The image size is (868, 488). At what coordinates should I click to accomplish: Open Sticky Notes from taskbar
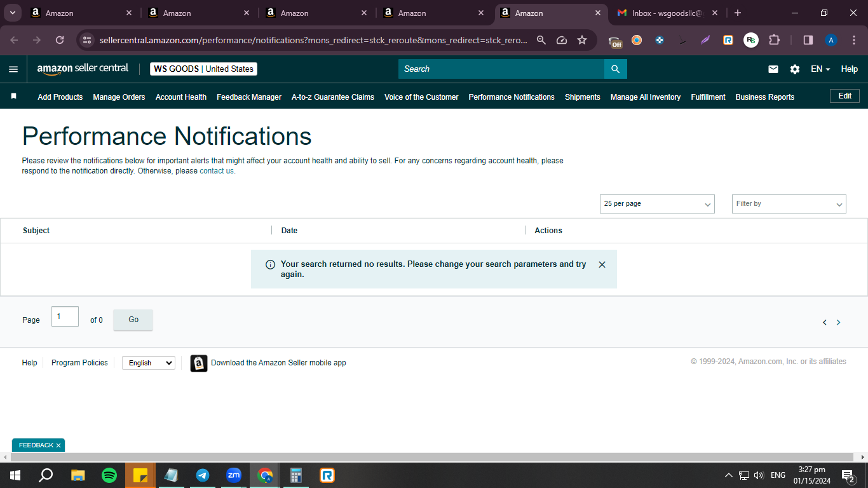[x=140, y=475]
